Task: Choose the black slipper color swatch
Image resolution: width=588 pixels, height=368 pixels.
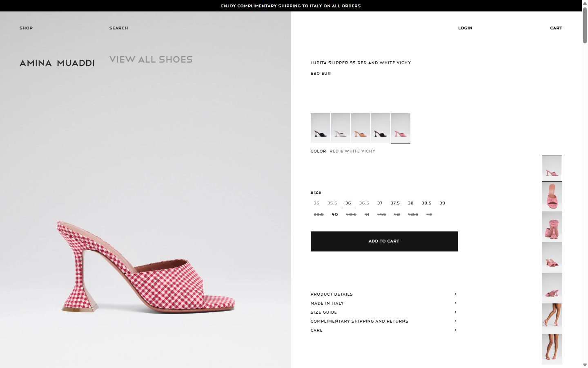Action: click(321, 128)
